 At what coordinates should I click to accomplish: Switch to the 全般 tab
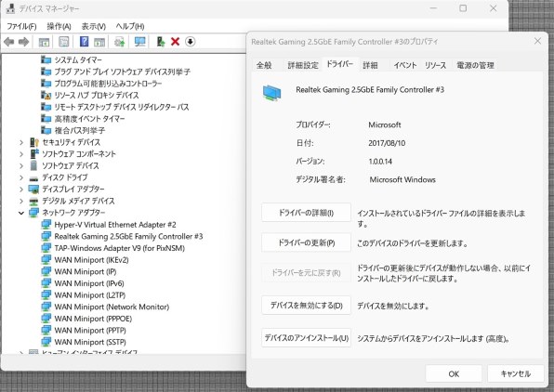[264, 65]
